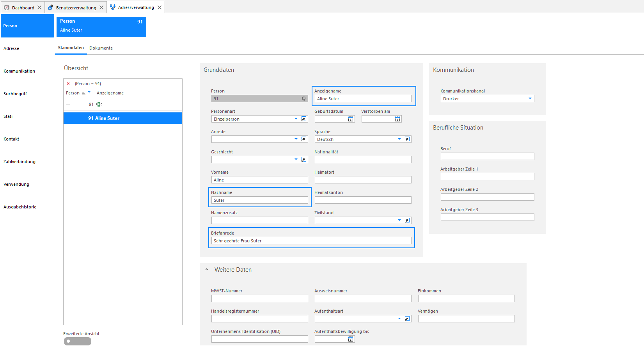The height and width of the screenshot is (354, 644).
Task: Expand the Geschlecht dropdown
Action: tap(296, 160)
